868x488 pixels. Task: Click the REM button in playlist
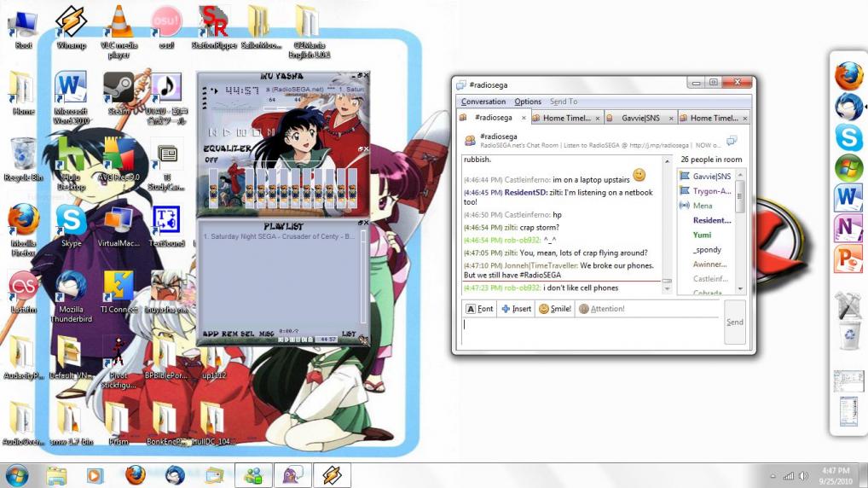pyautogui.click(x=229, y=334)
